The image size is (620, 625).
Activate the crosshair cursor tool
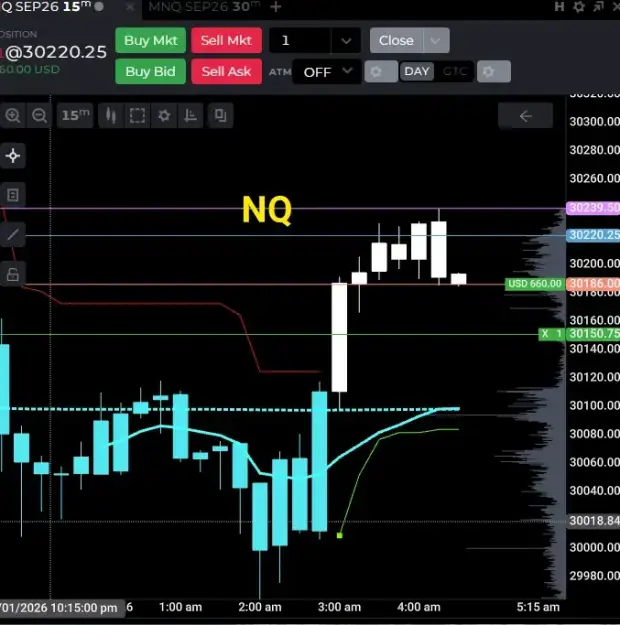click(x=13, y=155)
